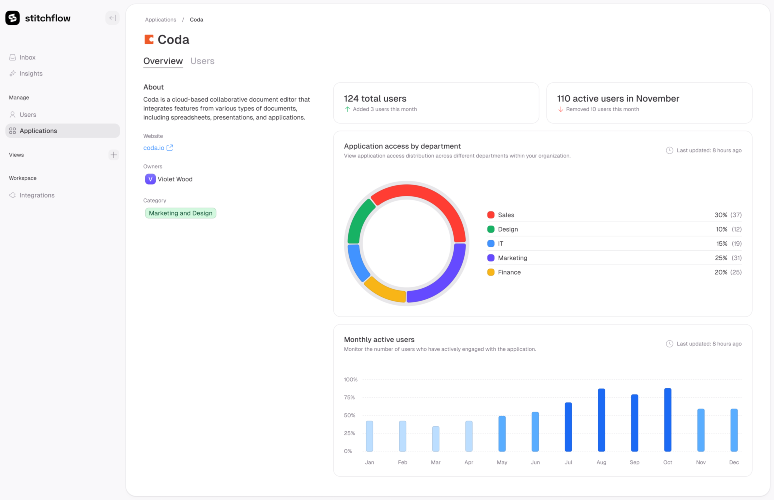Screen dimensions: 774x500
Task: Click the August bar in the chart
Action: 601,420
